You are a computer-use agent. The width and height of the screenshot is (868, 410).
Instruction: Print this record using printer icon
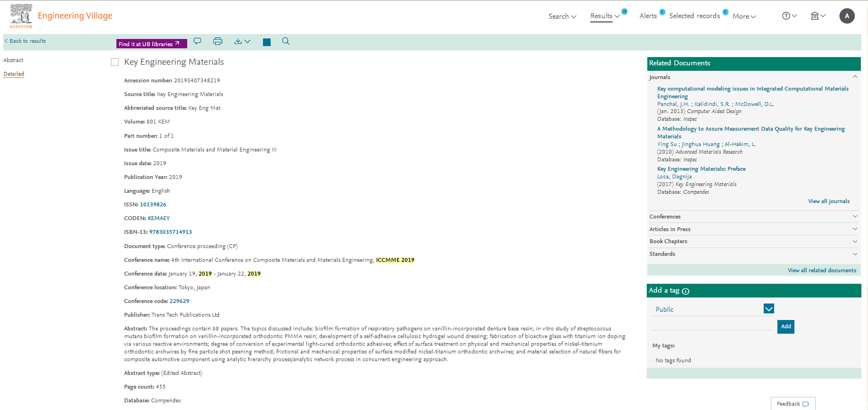point(218,41)
